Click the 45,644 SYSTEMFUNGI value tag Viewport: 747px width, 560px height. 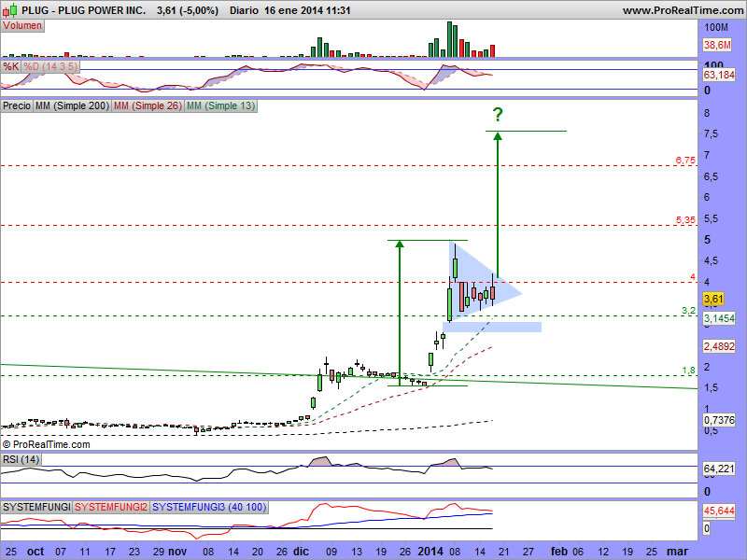pos(719,511)
